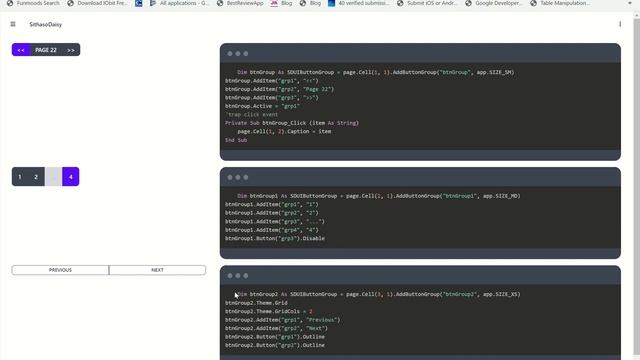
Task: Open the All applications bookmark
Action: point(179,3)
